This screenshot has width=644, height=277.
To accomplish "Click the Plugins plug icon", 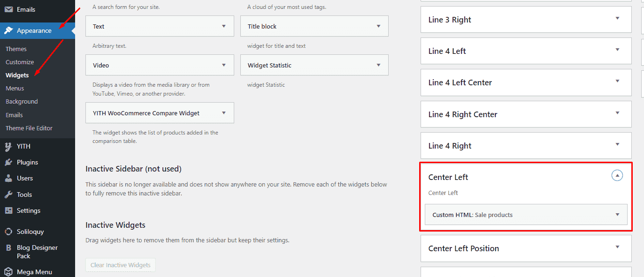I will pyautogui.click(x=8, y=162).
